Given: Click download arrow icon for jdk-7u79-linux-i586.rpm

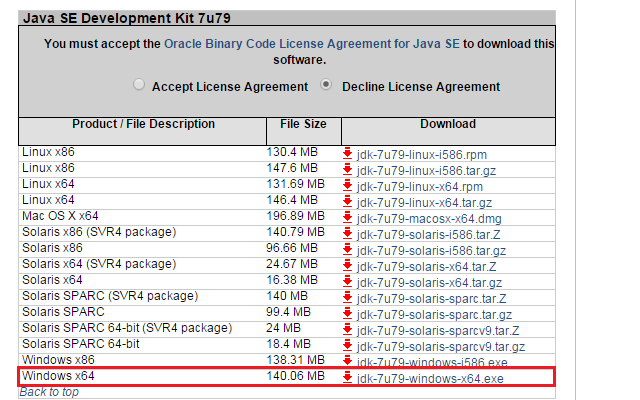Looking at the screenshot, I should point(347,154).
